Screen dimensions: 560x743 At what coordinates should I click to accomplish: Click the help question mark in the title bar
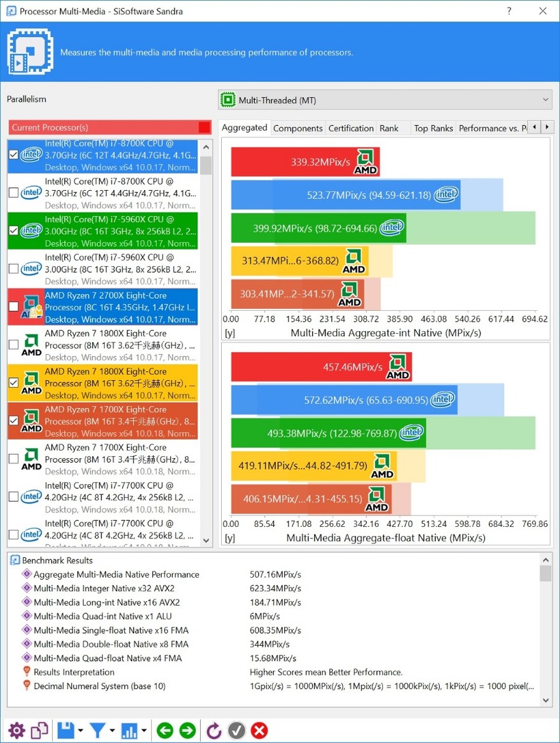[x=509, y=11]
